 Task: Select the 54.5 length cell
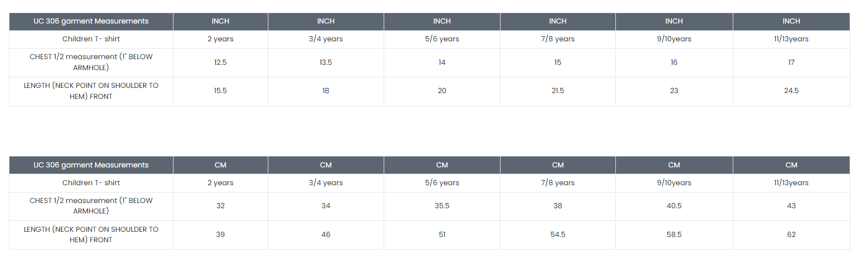click(558, 235)
